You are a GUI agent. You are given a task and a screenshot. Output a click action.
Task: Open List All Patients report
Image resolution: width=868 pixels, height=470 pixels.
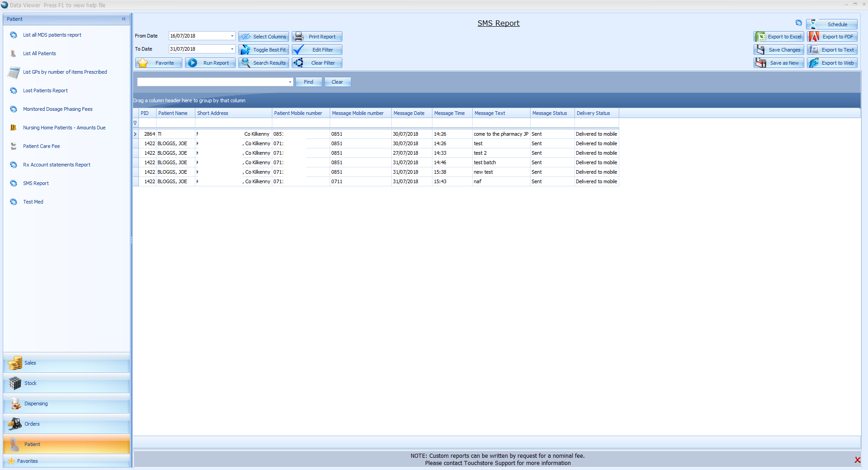[39, 53]
